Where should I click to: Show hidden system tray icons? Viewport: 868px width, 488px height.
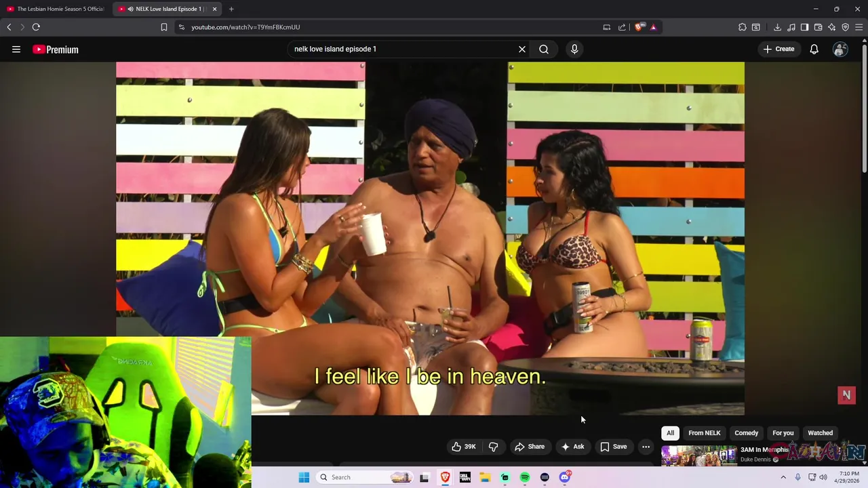pyautogui.click(x=783, y=477)
